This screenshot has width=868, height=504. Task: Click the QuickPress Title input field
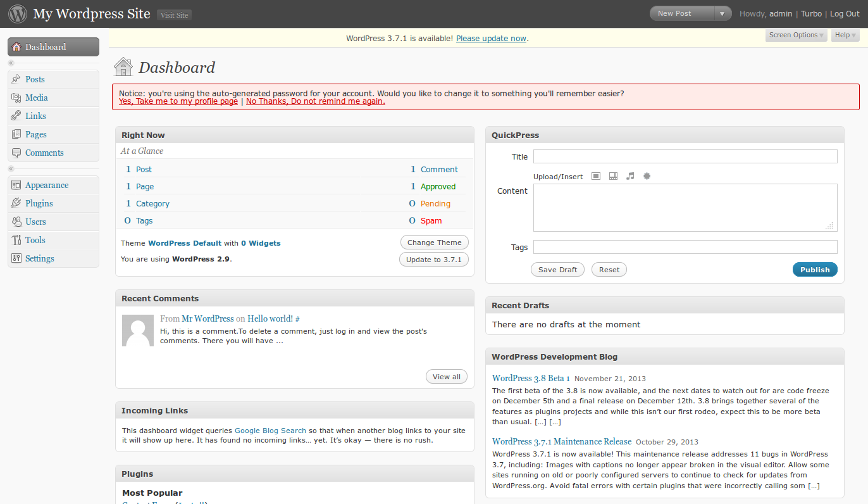click(685, 156)
